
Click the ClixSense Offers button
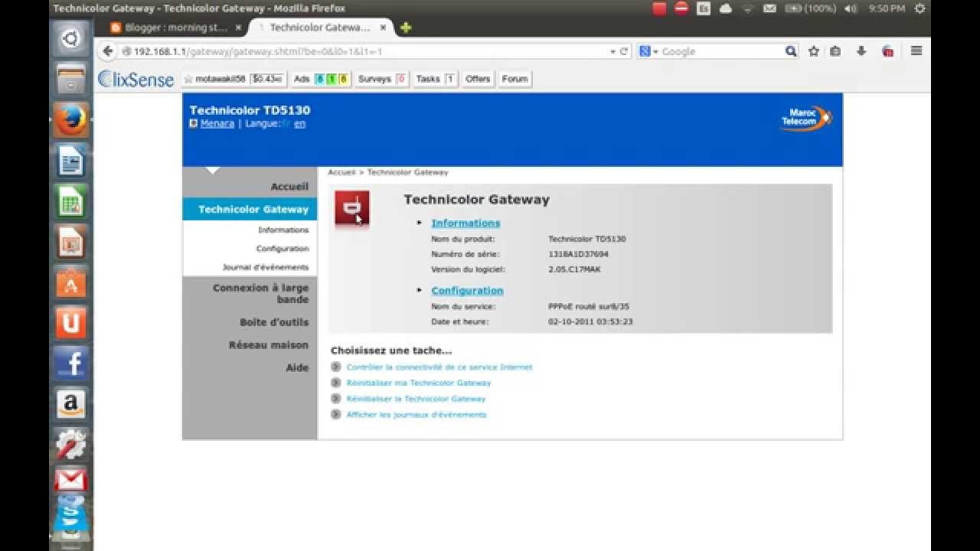pyautogui.click(x=478, y=79)
